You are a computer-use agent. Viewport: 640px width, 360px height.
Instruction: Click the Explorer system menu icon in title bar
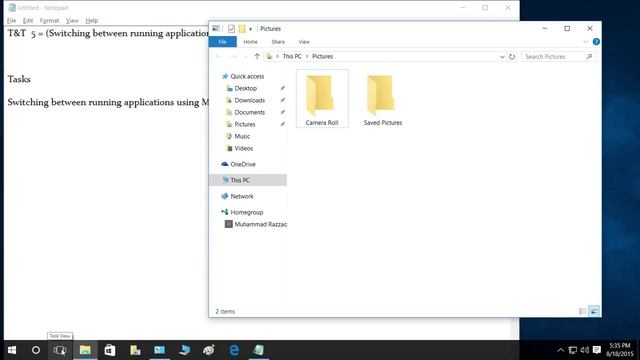pyautogui.click(x=216, y=29)
